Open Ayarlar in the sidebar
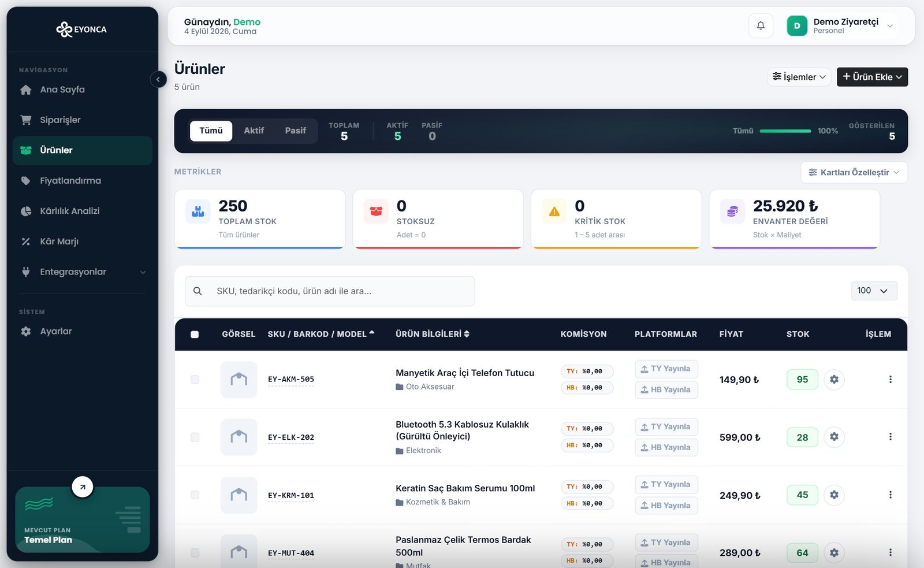Screen dimensions: 924x568 [83, 331]
